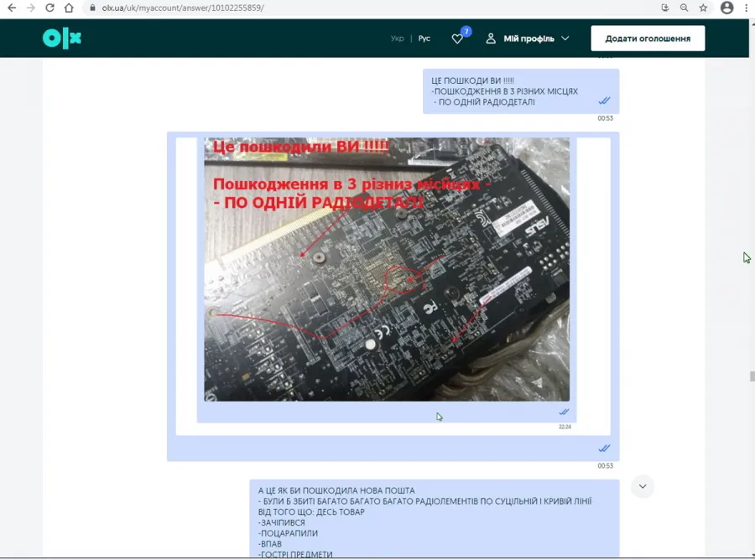Open the Мій профіль menu
This screenshot has width=755, height=560.
528,39
